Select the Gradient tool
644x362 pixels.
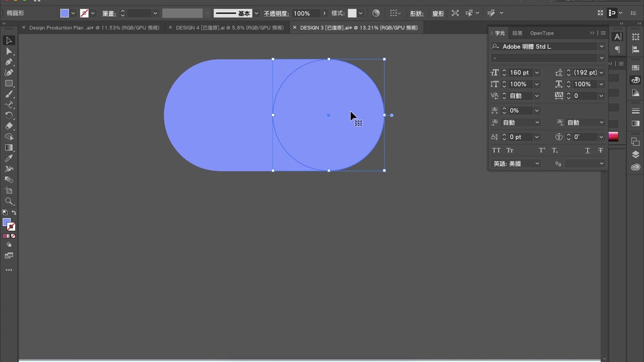9,148
